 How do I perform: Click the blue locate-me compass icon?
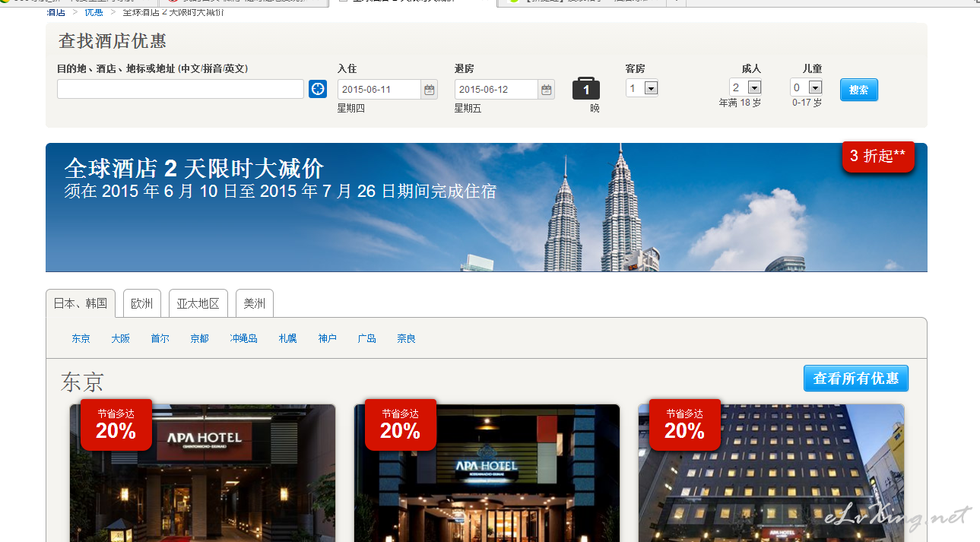click(x=318, y=89)
